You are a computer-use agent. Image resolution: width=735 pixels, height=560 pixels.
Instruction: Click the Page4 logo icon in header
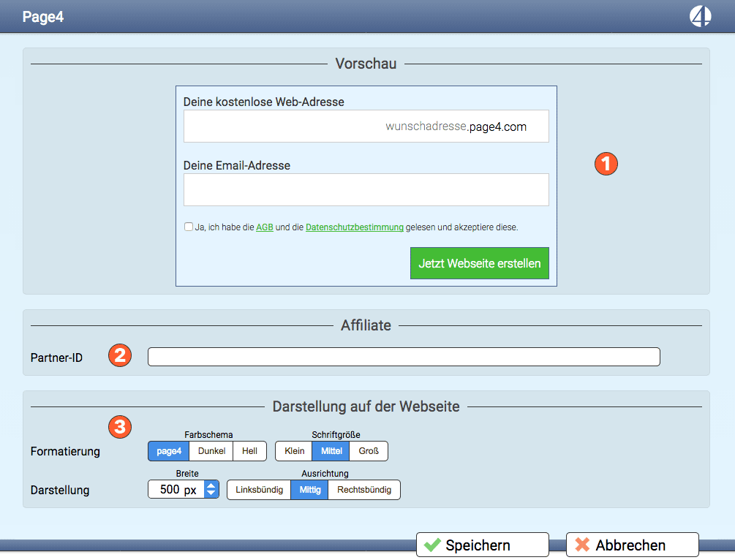pos(700,16)
